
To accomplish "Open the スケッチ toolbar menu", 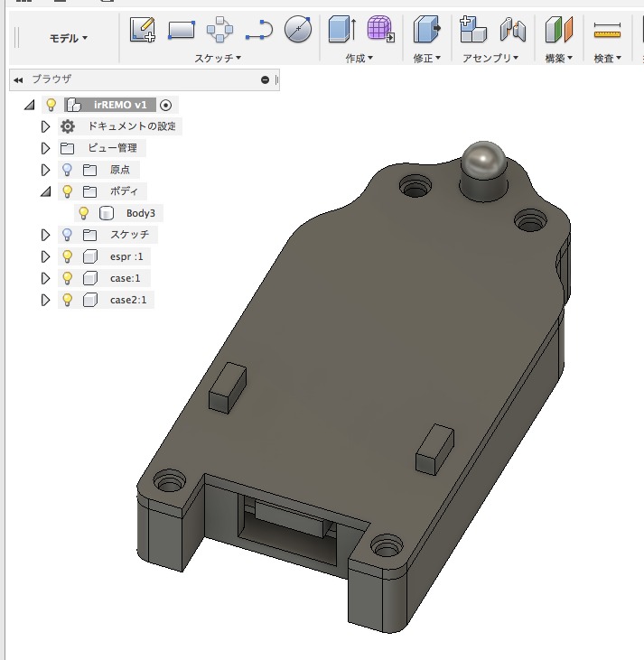I will coord(218,58).
